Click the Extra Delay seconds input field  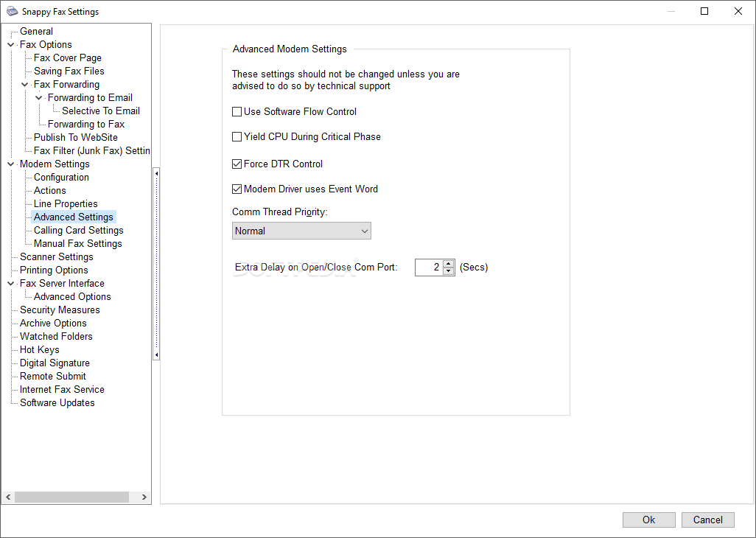(x=429, y=268)
